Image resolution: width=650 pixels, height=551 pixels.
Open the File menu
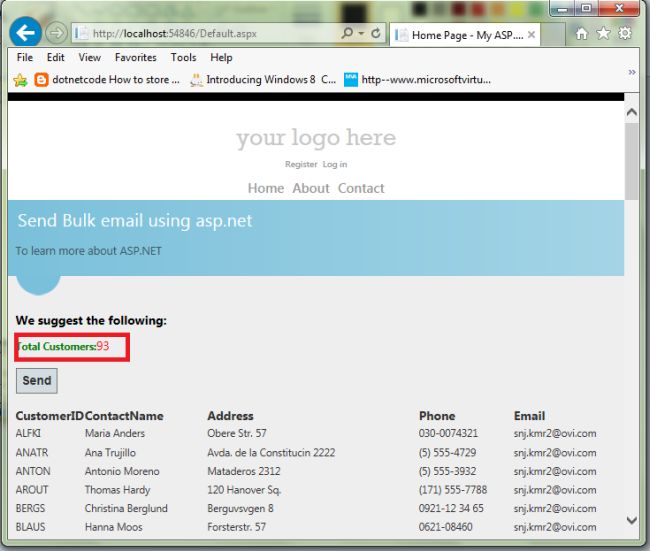25,57
